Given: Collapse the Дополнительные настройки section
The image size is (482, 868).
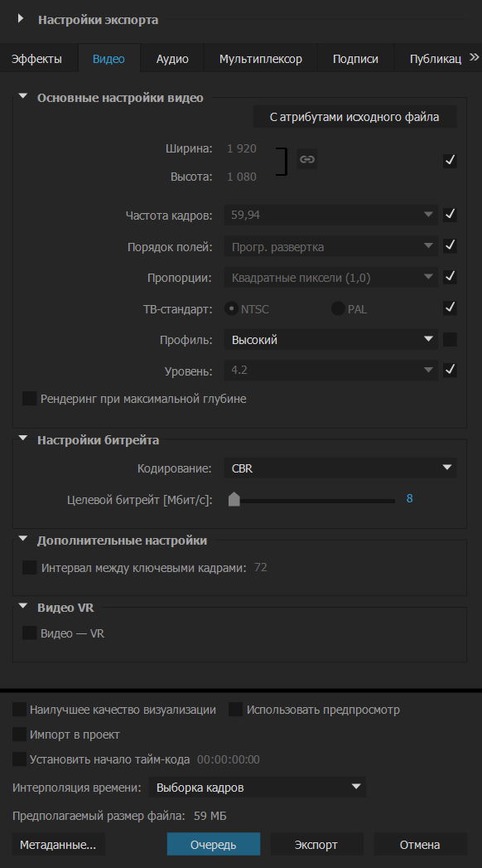Looking at the screenshot, I should [22, 539].
